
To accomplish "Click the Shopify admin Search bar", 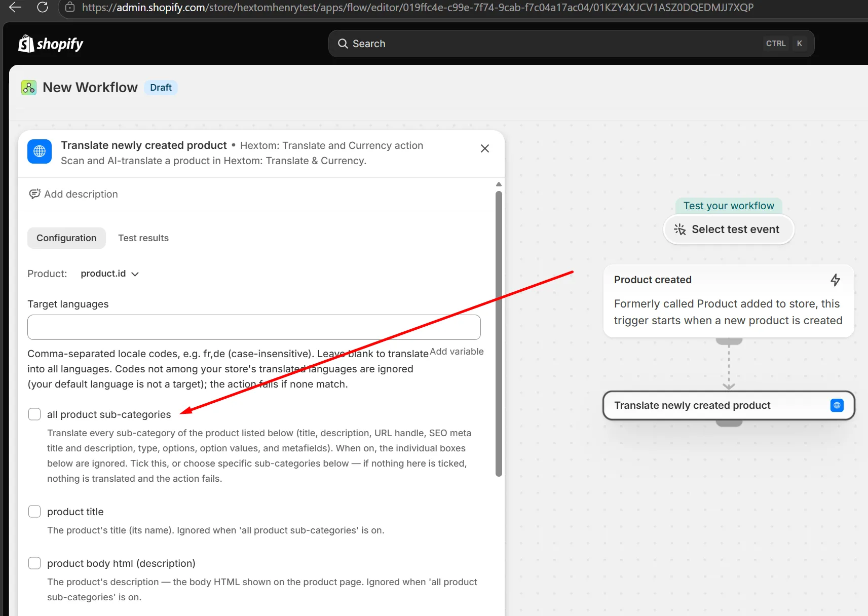I will (571, 44).
